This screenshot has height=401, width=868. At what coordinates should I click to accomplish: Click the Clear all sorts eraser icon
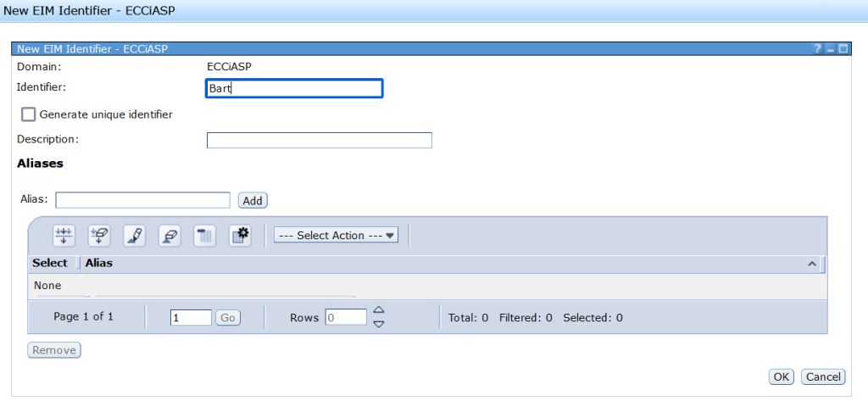(170, 236)
